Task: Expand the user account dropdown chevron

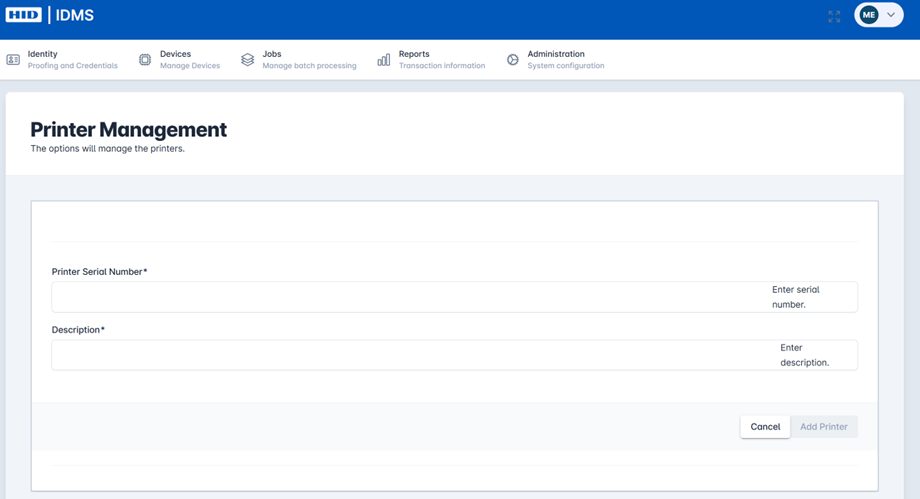Action: 891,15
